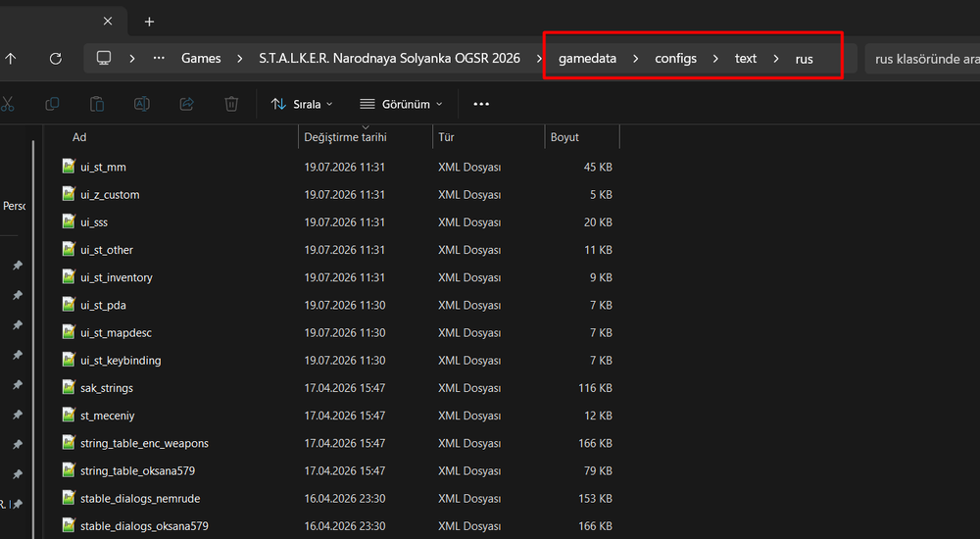
Task: Open the Görünüm view dropdown
Action: (x=401, y=104)
